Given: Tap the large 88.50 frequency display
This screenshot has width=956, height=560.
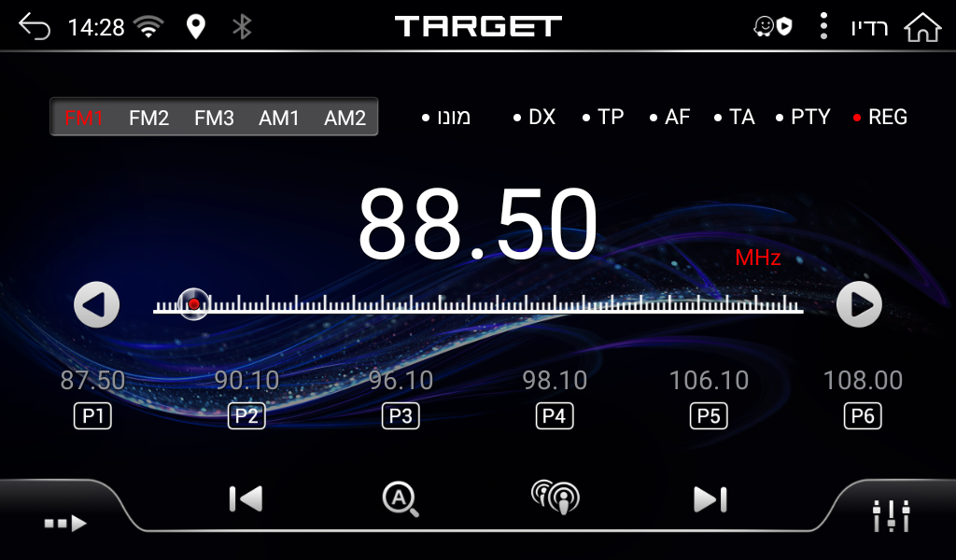Looking at the screenshot, I should [x=477, y=224].
